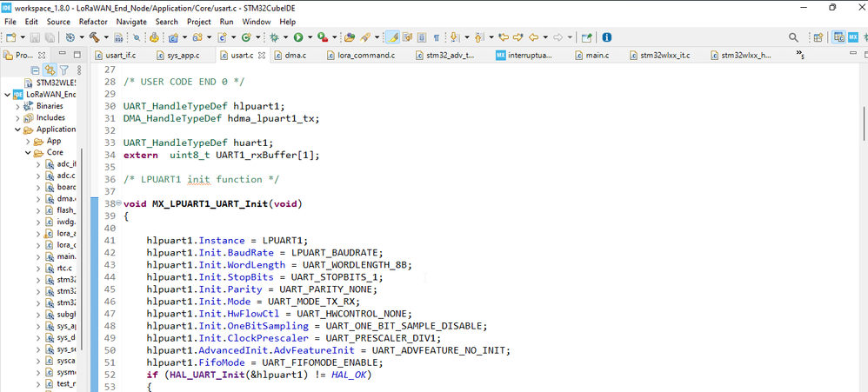
Task: Switch to the usart_if.c editor tab
Action: pyautogui.click(x=116, y=56)
